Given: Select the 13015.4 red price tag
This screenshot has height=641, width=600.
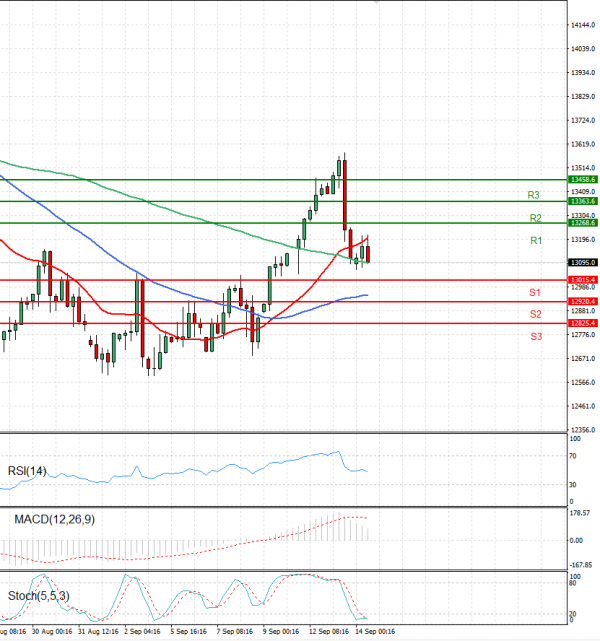Looking at the screenshot, I should point(583,280).
